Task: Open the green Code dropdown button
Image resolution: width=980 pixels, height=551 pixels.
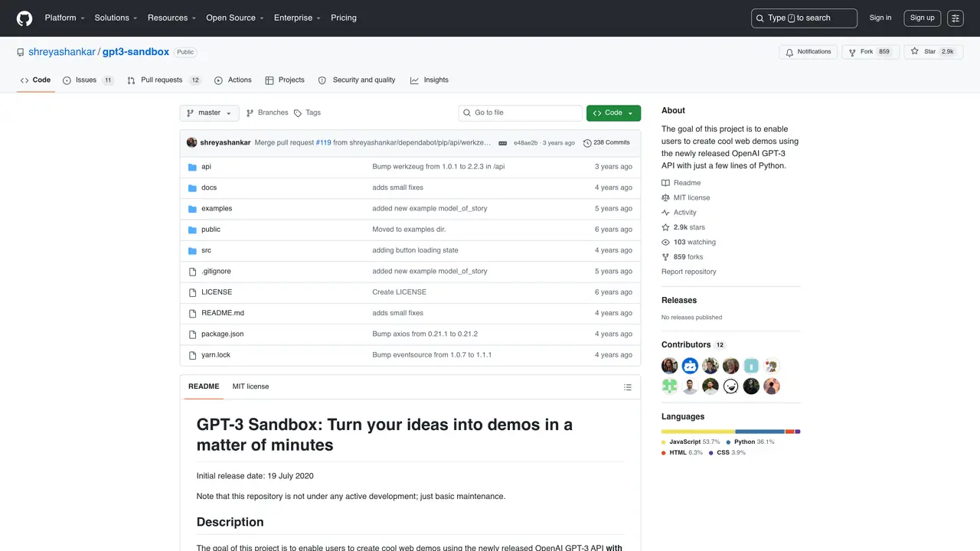Action: (x=613, y=113)
